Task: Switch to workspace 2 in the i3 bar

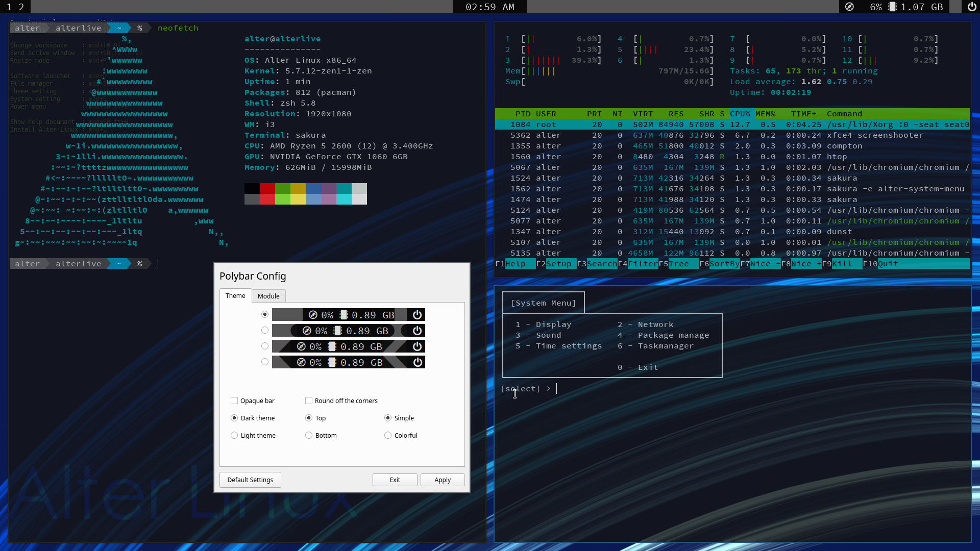Action: click(21, 7)
